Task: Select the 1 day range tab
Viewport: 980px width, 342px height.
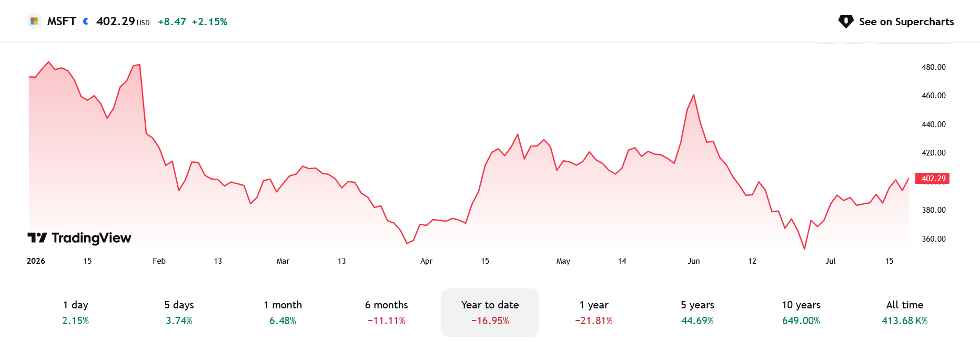Action: [76, 312]
